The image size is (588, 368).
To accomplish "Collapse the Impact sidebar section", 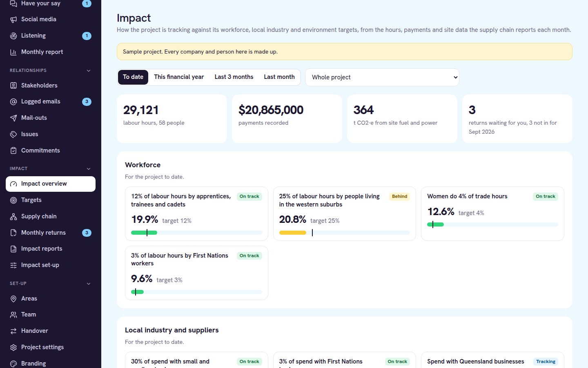I will point(89,169).
